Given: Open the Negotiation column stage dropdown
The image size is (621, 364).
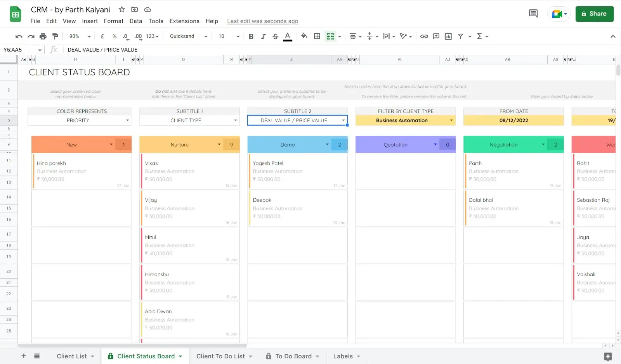Looking at the screenshot, I should pos(543,144).
